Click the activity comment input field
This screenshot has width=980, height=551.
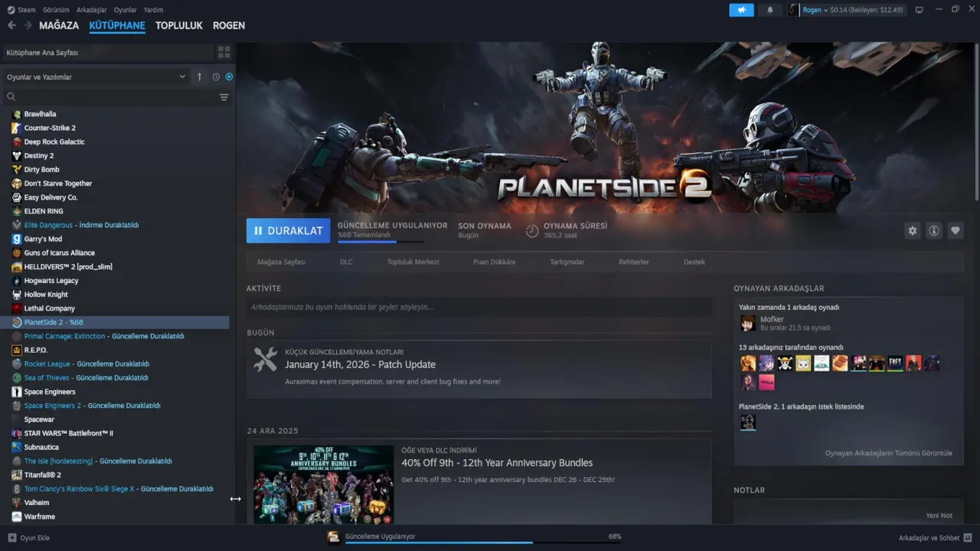(x=479, y=307)
